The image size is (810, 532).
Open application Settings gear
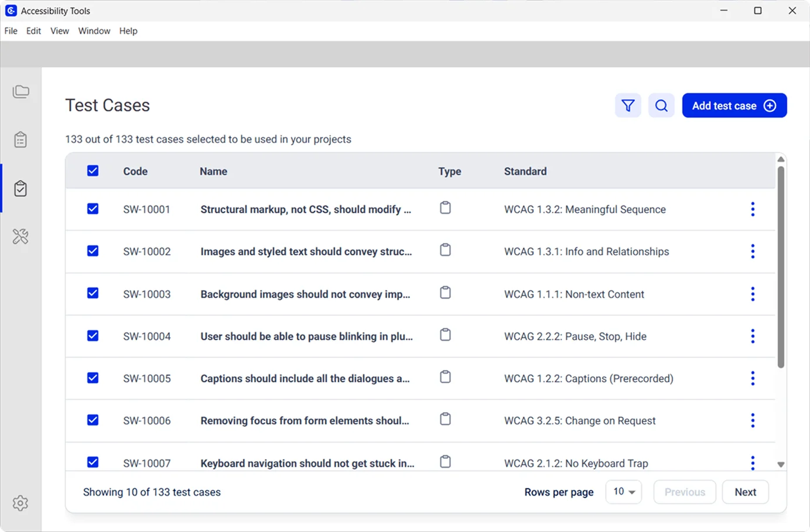(20, 503)
